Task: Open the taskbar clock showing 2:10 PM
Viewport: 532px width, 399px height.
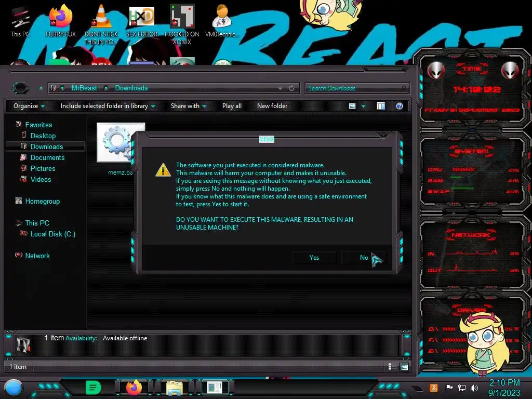Action: [x=504, y=388]
